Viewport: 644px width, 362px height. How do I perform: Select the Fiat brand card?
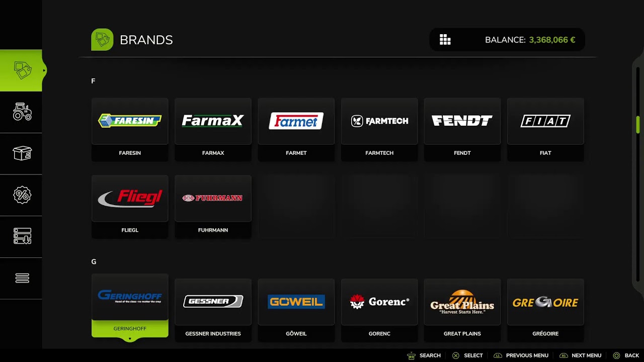pos(545,130)
